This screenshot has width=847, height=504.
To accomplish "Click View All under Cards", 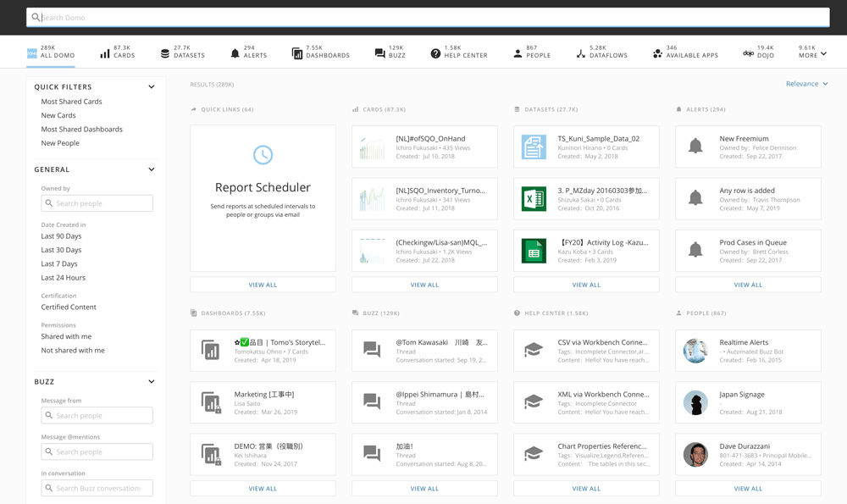I will [x=424, y=285].
